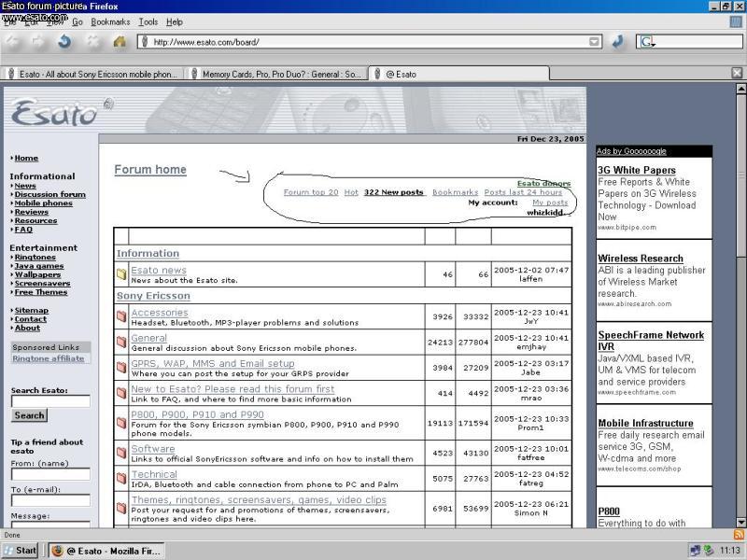The image size is (747, 560).
Task: Open the Mobile phones sidebar link
Action: pos(43,203)
